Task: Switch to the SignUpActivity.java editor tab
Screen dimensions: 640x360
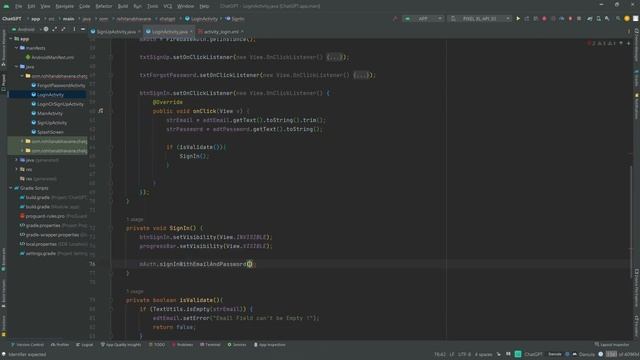Action: click(115, 31)
